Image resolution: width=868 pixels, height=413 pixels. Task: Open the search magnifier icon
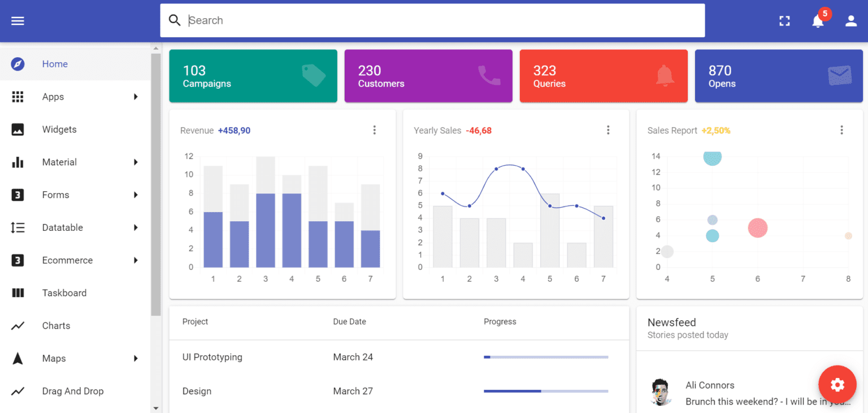(175, 20)
